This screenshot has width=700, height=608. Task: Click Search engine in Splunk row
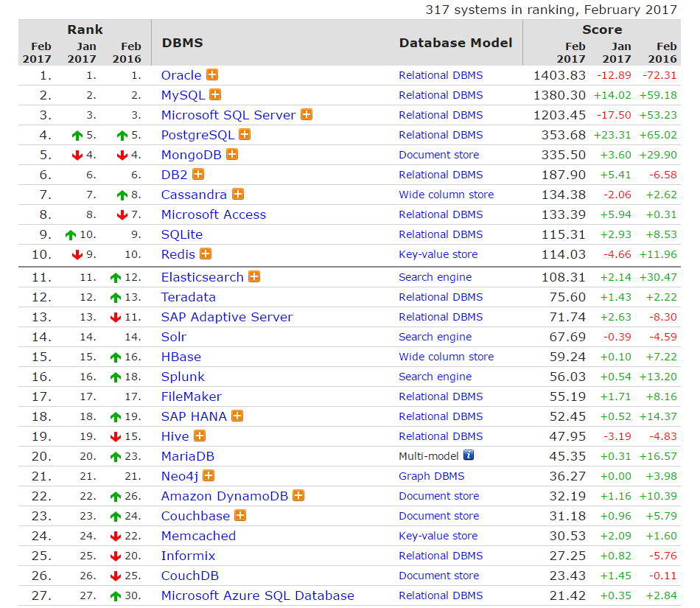[435, 377]
